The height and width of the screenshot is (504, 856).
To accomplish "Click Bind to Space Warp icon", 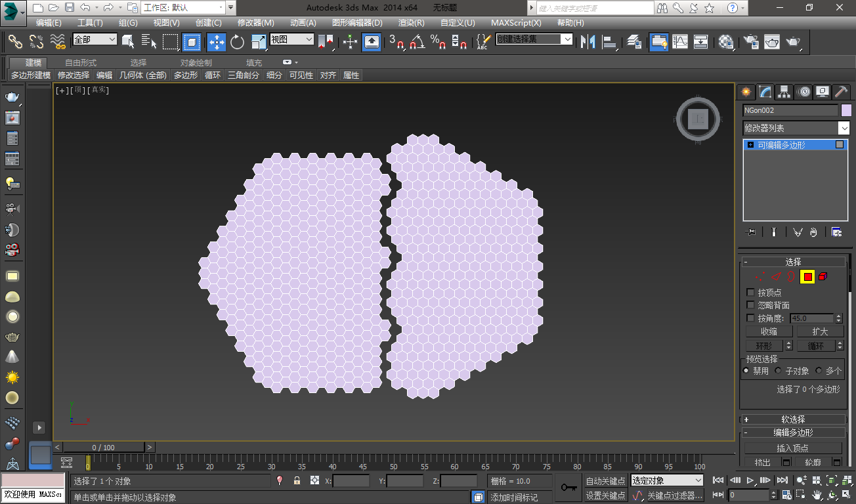I will pyautogui.click(x=58, y=41).
